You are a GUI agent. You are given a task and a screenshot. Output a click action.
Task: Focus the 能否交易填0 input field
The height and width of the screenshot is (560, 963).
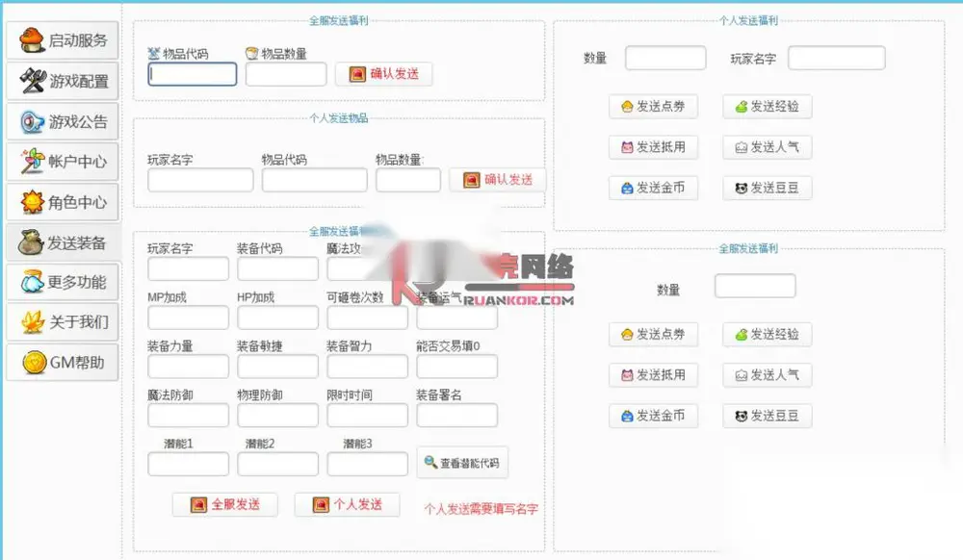(x=456, y=367)
